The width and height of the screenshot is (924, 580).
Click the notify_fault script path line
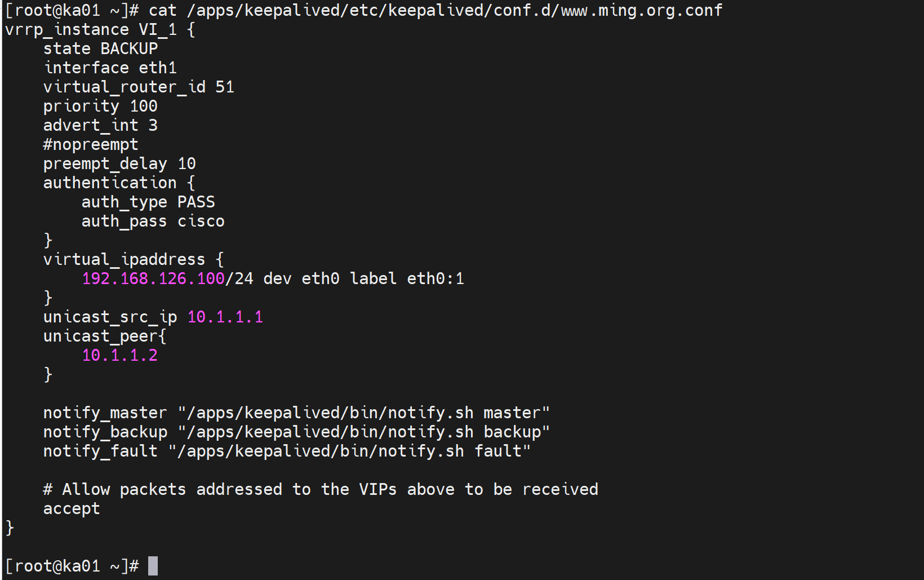(287, 451)
